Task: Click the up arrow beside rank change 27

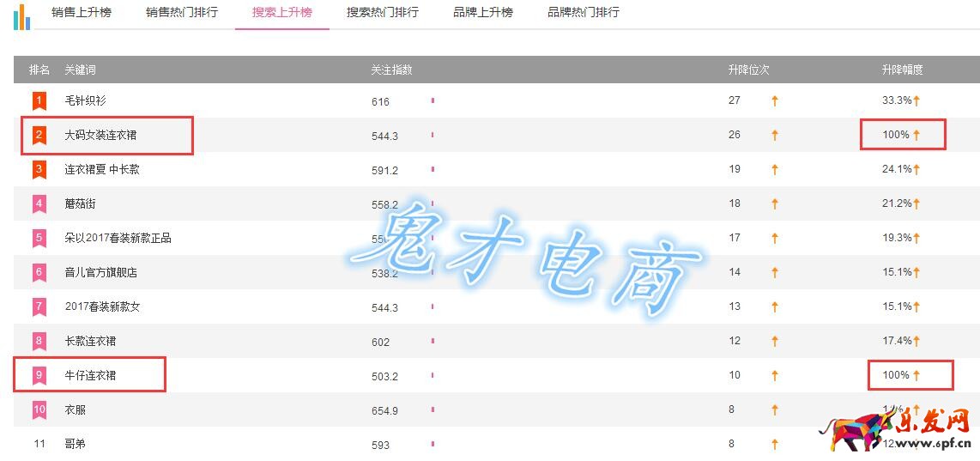Action: point(775,101)
